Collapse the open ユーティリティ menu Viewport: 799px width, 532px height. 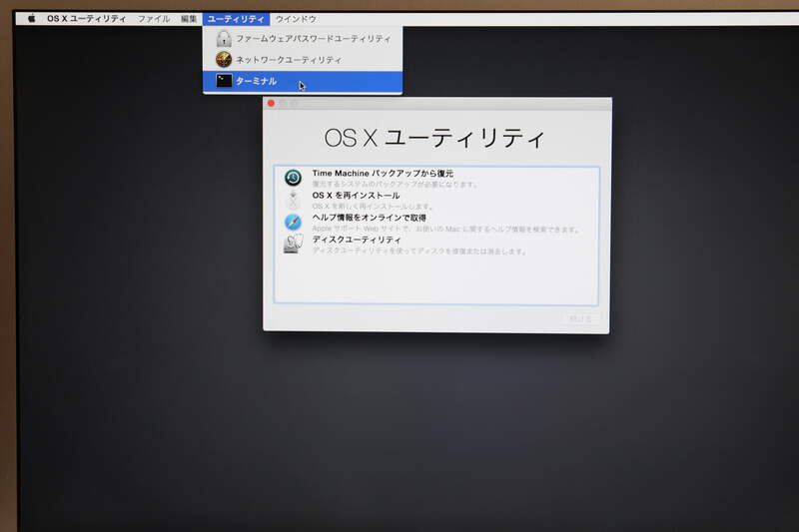click(236, 19)
